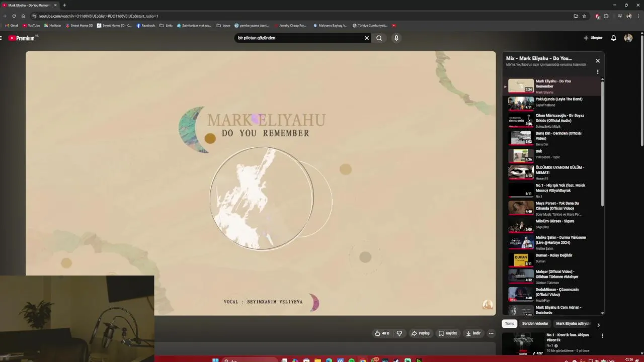Open more actions under video
This screenshot has width=644, height=362.
pyautogui.click(x=491, y=333)
